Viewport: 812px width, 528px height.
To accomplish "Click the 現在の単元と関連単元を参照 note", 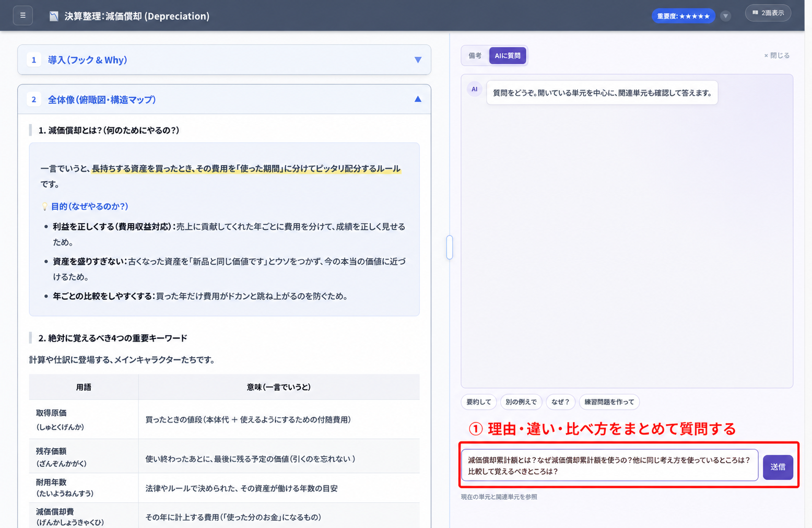I will pos(499,497).
